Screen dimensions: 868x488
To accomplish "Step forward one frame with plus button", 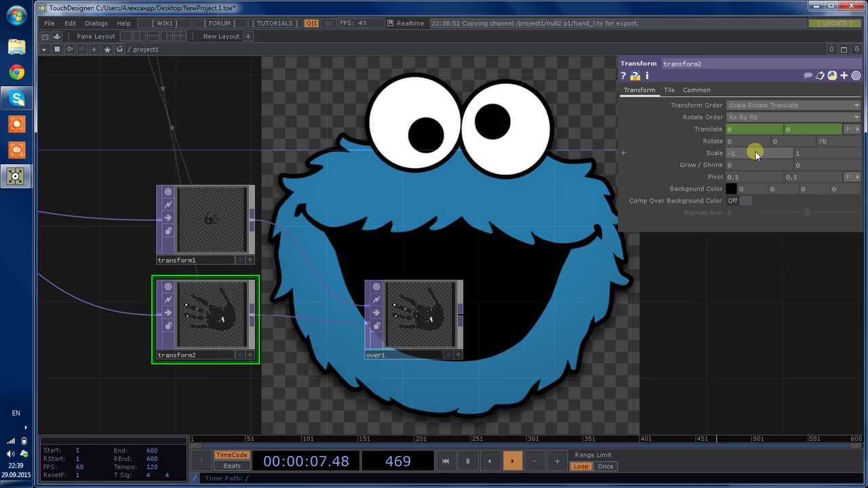I will click(x=557, y=462).
